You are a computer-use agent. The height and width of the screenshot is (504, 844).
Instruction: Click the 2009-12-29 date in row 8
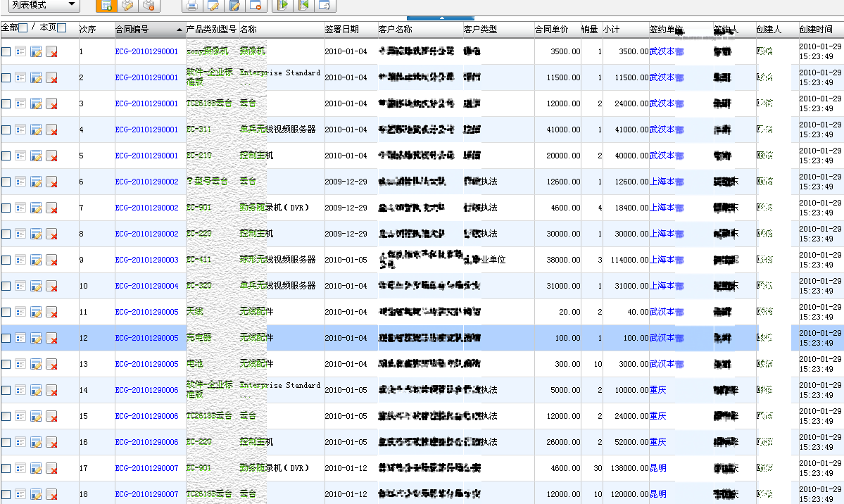[x=346, y=234]
